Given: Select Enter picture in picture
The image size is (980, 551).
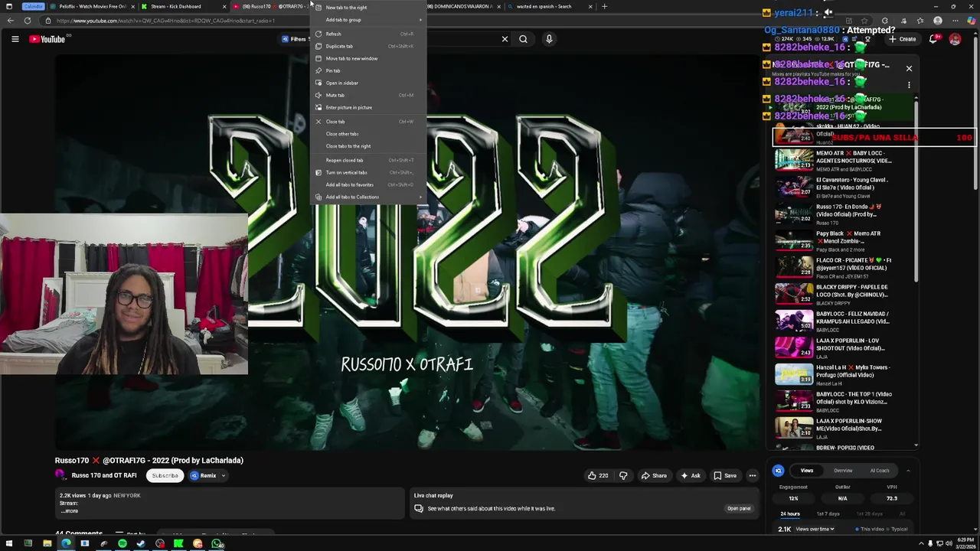Looking at the screenshot, I should click(x=367, y=107).
